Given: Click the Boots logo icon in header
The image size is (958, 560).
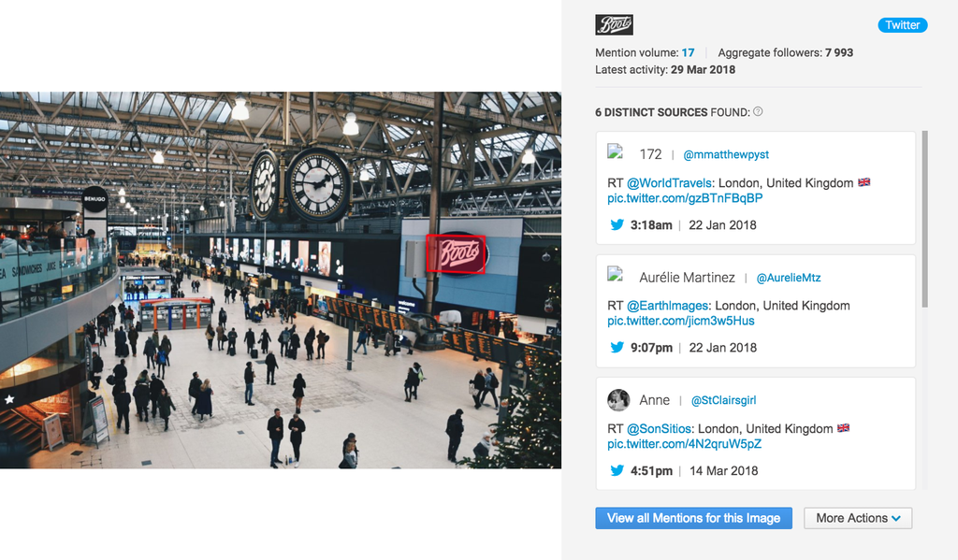Looking at the screenshot, I should [614, 25].
